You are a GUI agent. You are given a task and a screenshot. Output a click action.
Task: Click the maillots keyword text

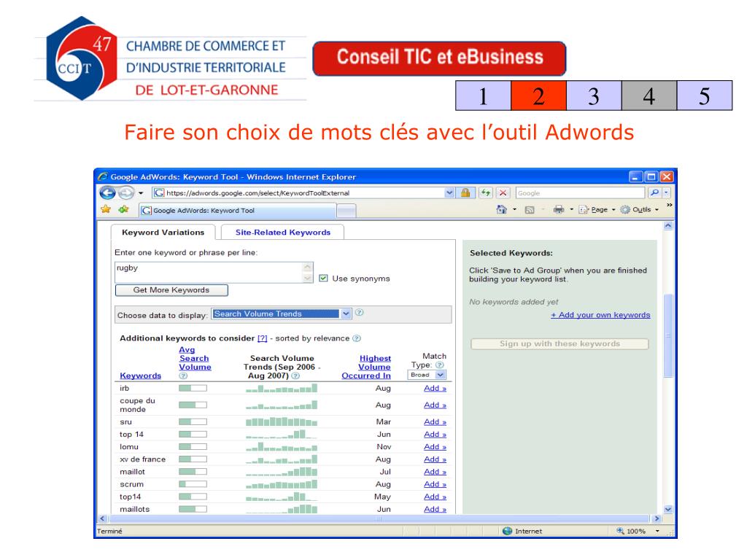click(x=135, y=509)
